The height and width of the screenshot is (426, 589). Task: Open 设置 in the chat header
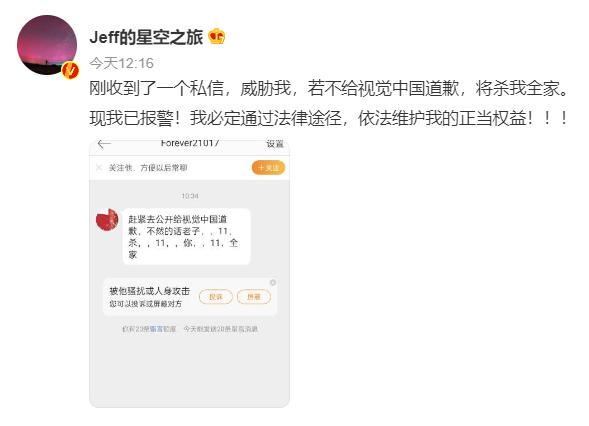(275, 144)
